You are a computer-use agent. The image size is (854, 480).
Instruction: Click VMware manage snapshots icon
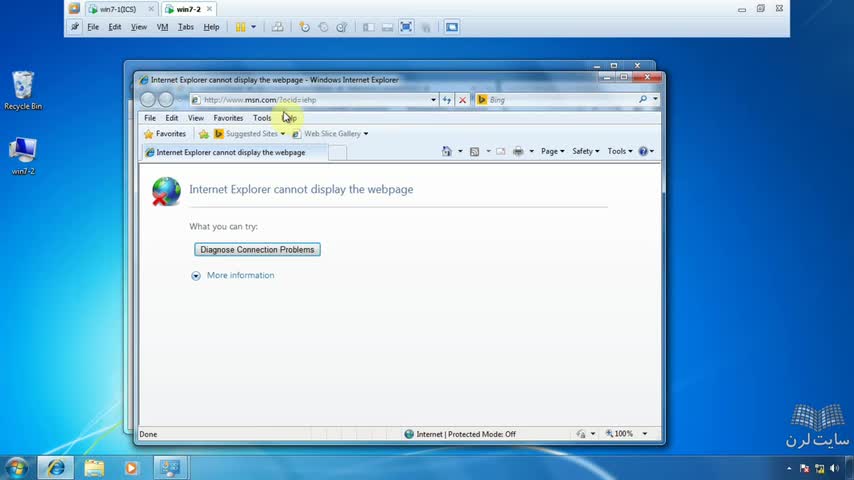[x=341, y=27]
